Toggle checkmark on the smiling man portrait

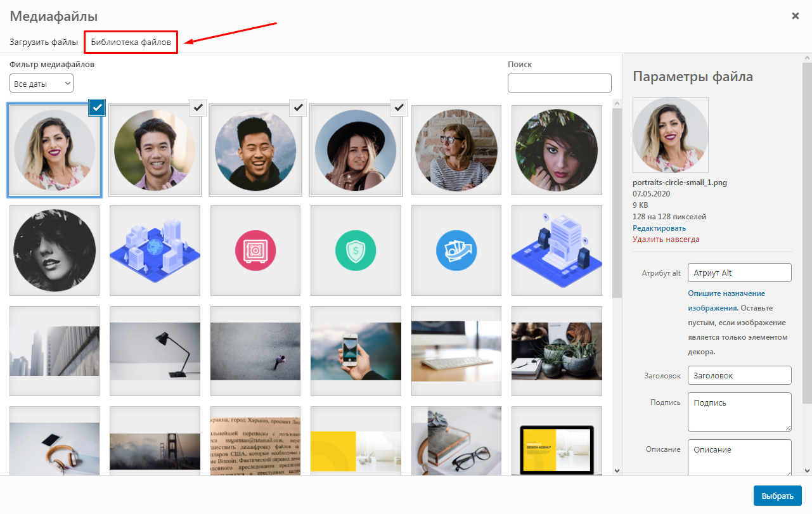pyautogui.click(x=198, y=108)
